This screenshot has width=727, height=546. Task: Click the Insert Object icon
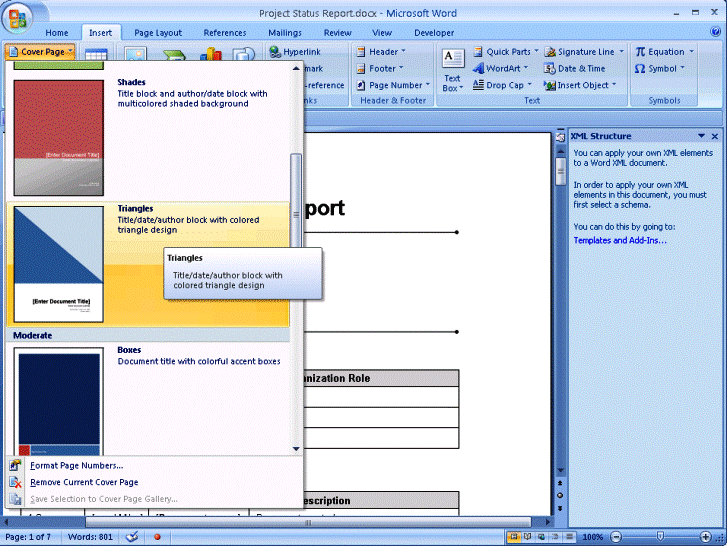549,85
